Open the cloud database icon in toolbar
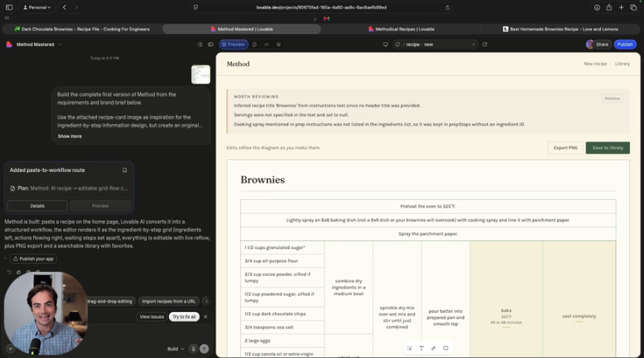The height and width of the screenshot is (358, 644). tap(279, 44)
